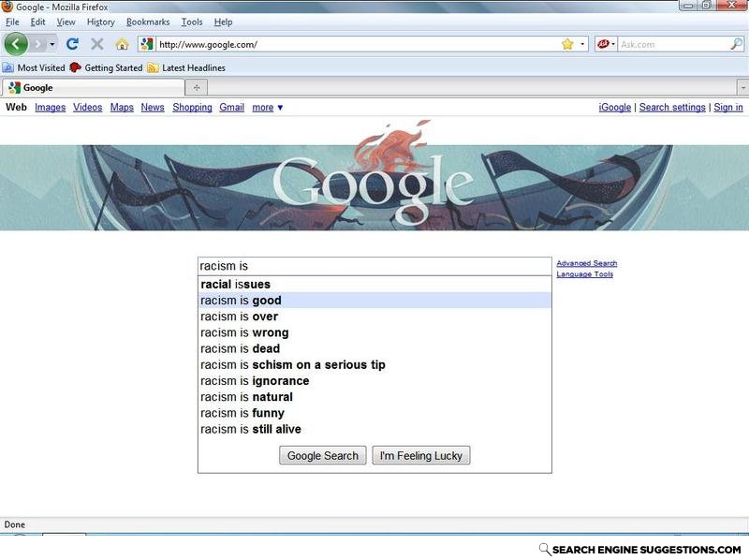Open the iGoogle link

pyautogui.click(x=615, y=108)
